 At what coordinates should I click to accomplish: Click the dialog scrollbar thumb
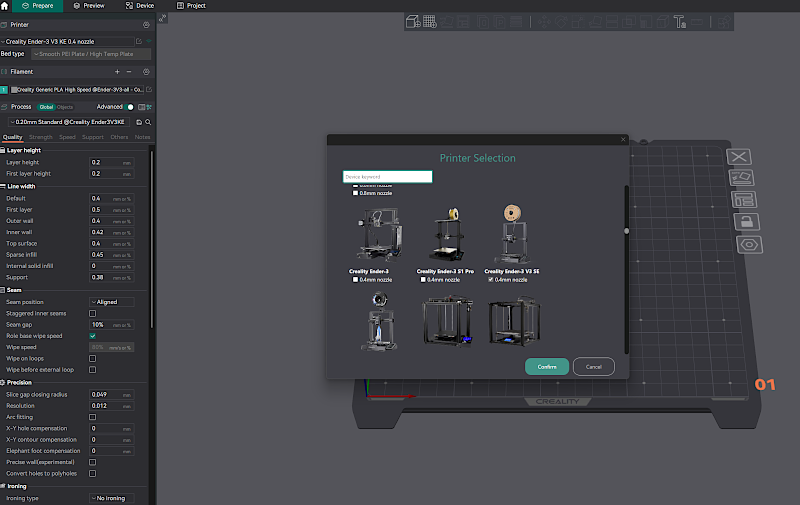(x=627, y=231)
